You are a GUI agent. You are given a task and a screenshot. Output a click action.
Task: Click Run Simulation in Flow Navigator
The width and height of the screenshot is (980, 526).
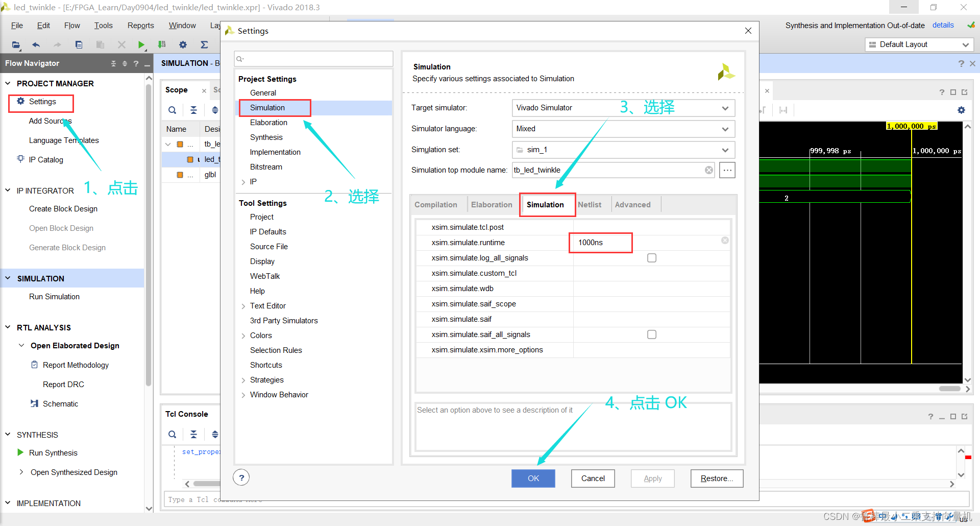(54, 297)
